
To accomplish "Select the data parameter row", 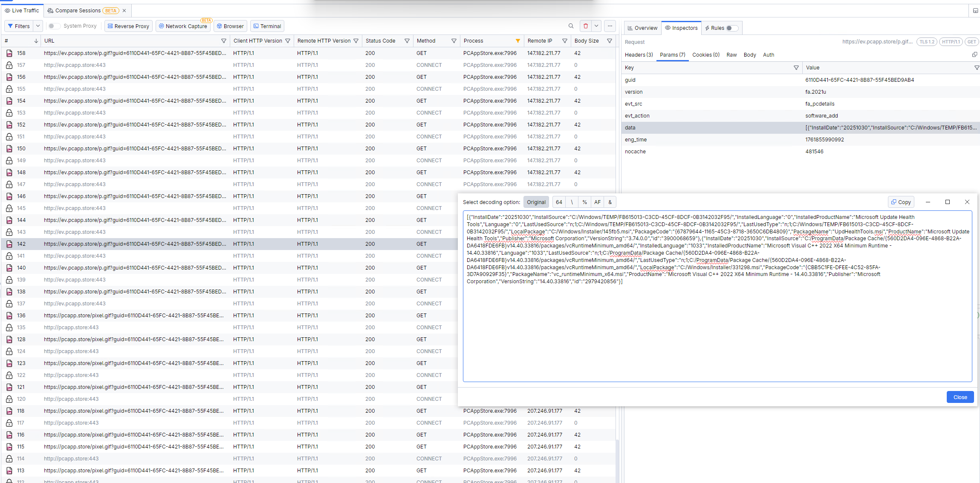I will coord(801,128).
